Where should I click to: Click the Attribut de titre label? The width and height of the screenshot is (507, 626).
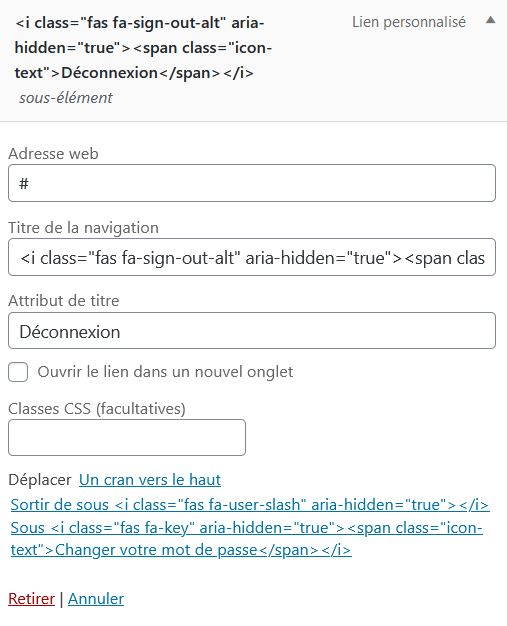coord(64,301)
